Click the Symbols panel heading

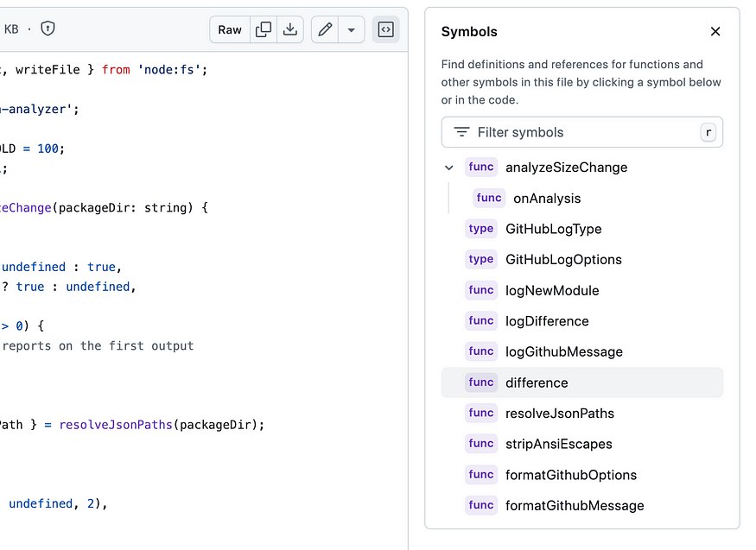pyautogui.click(x=468, y=32)
